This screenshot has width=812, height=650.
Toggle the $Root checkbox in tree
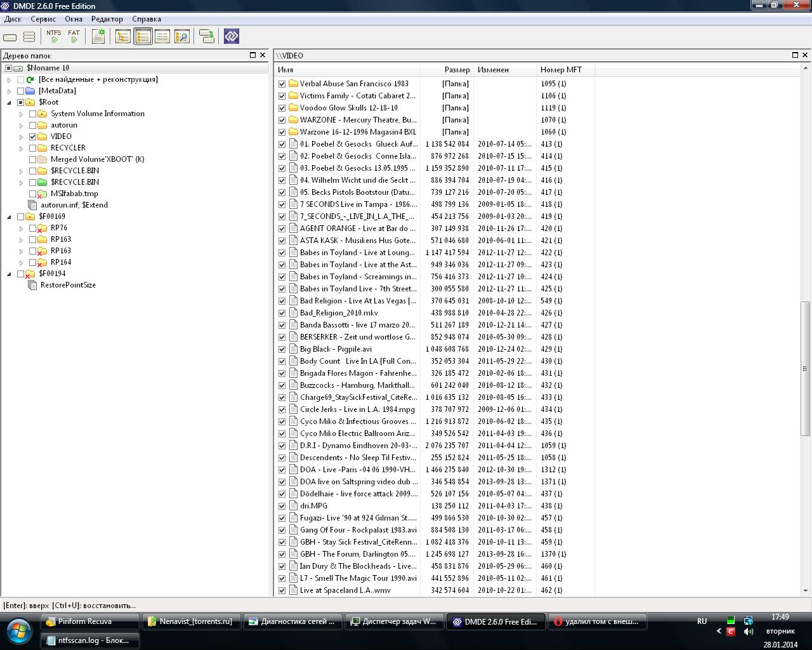[21, 102]
